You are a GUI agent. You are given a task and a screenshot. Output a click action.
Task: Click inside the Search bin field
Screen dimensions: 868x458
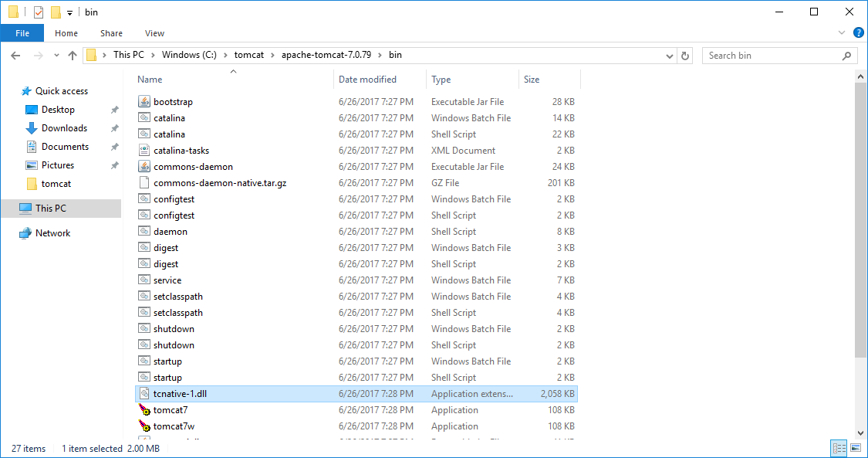(x=772, y=55)
